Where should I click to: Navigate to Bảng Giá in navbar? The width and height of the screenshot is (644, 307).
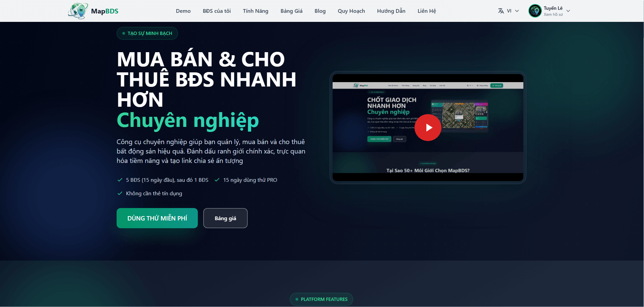(x=292, y=11)
